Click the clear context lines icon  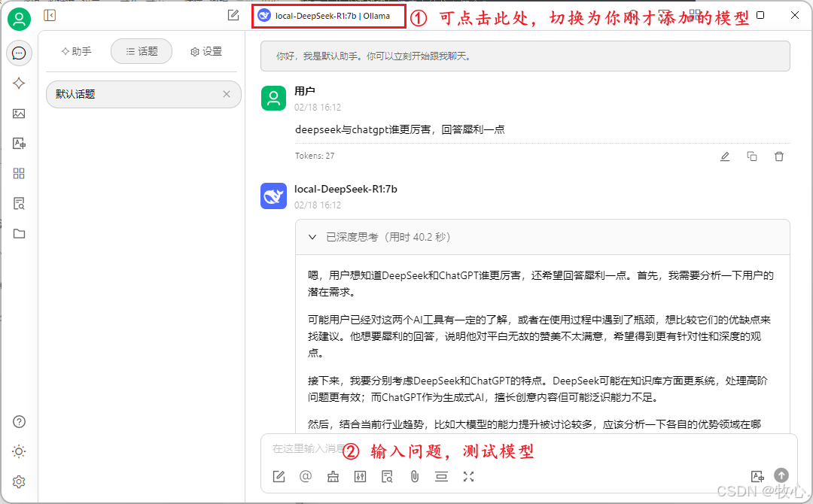441,477
